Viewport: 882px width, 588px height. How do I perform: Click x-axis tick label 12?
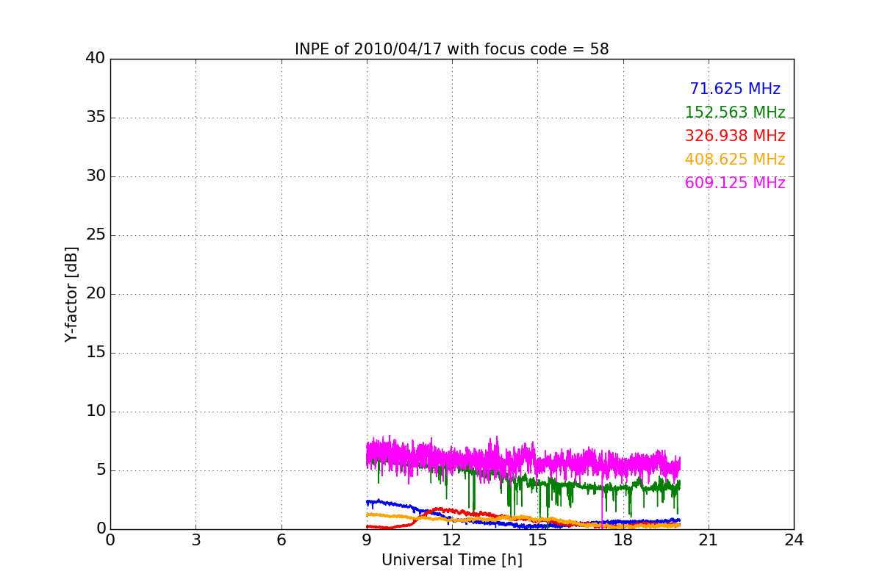(x=452, y=540)
